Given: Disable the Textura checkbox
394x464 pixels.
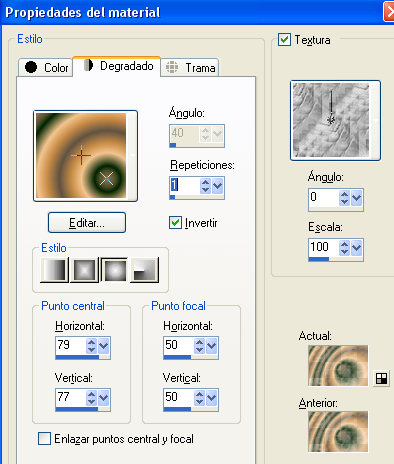Looking at the screenshot, I should click(284, 40).
